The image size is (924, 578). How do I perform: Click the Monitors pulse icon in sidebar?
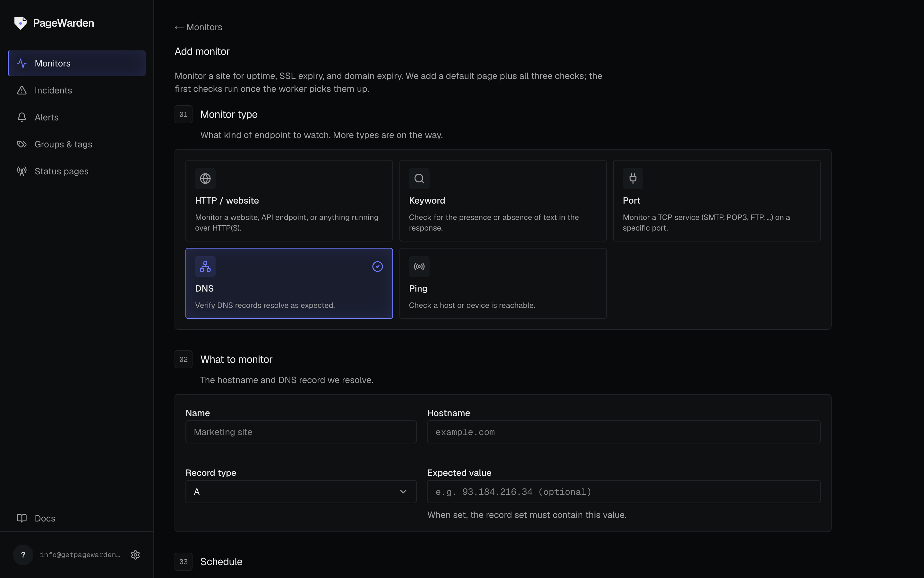pyautogui.click(x=22, y=63)
